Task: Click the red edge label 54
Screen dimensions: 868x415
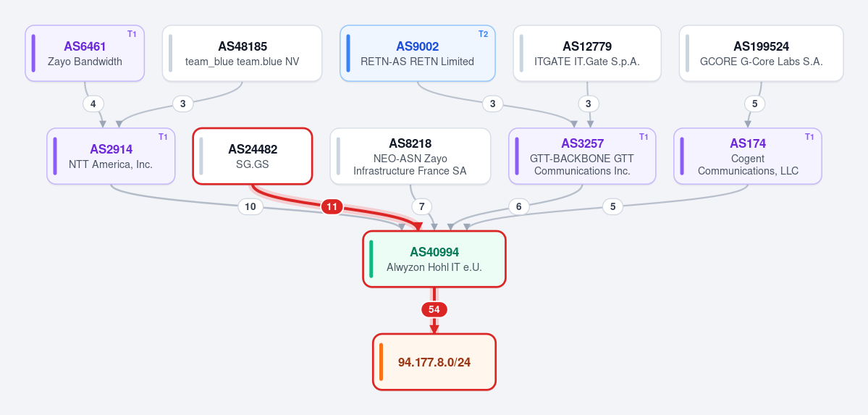Action: tap(434, 310)
